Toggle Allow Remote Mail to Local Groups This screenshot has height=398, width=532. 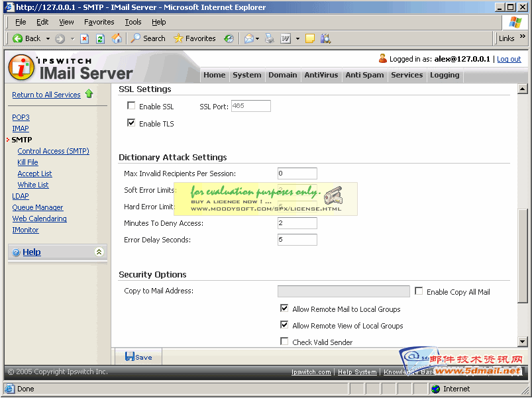(284, 309)
